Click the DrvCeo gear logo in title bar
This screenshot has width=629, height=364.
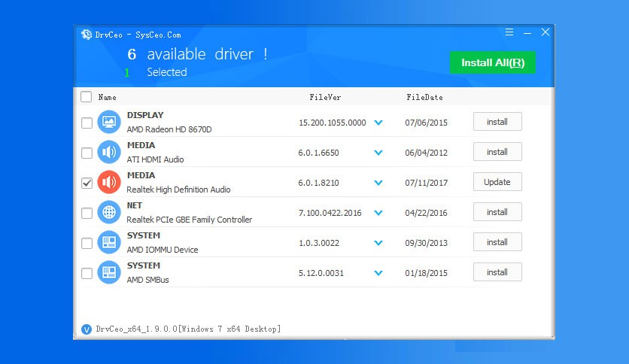coord(87,35)
